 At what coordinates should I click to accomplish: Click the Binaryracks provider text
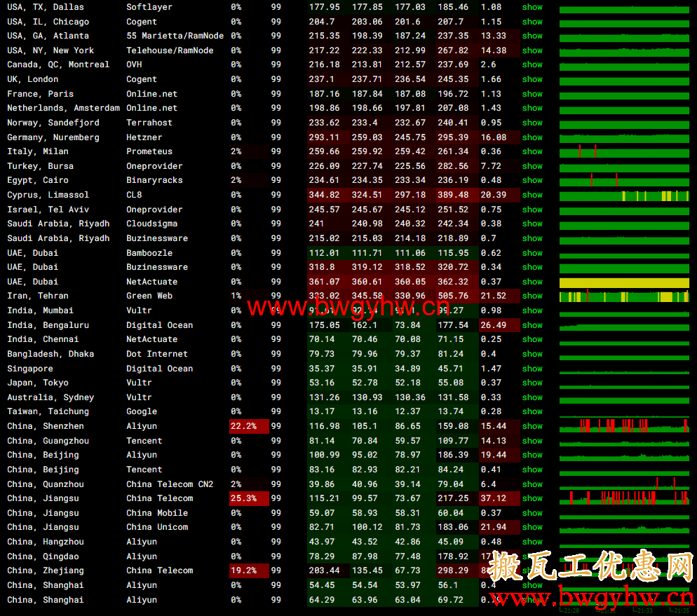coord(154,180)
